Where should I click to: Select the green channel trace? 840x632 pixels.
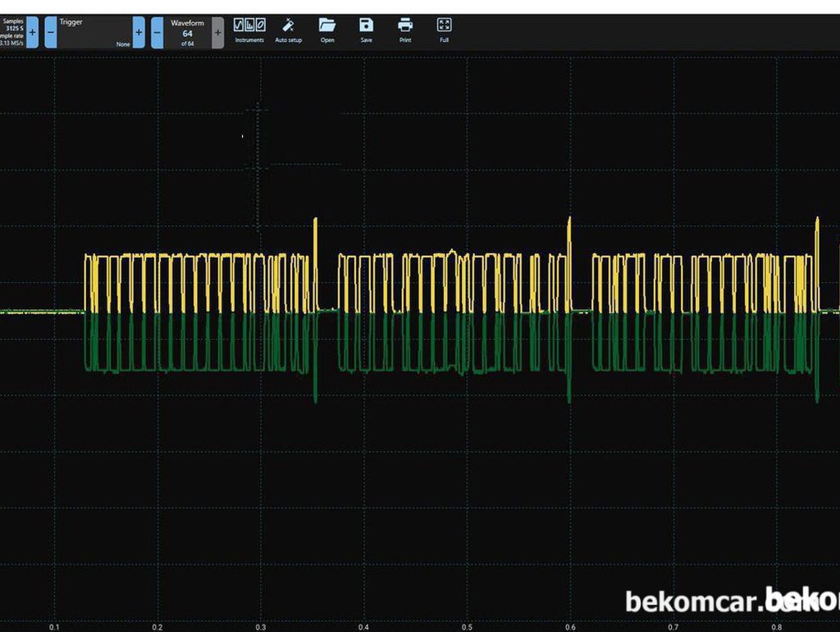(205, 369)
